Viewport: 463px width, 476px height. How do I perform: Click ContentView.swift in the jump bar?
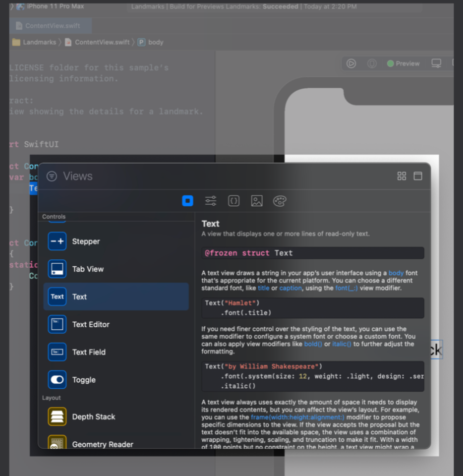click(97, 42)
